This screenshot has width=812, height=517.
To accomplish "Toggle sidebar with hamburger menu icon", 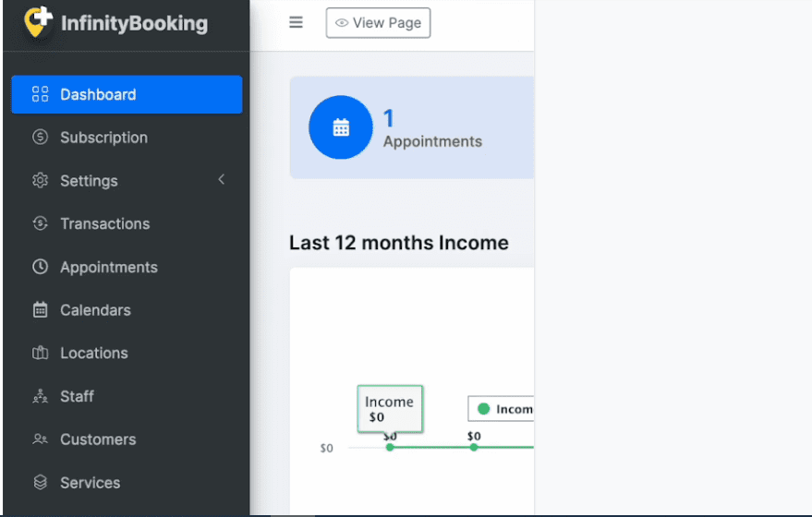I will (x=296, y=23).
